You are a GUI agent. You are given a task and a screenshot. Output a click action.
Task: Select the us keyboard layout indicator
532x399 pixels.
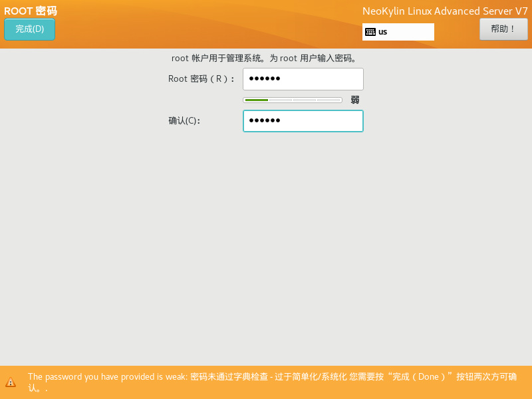[398, 32]
